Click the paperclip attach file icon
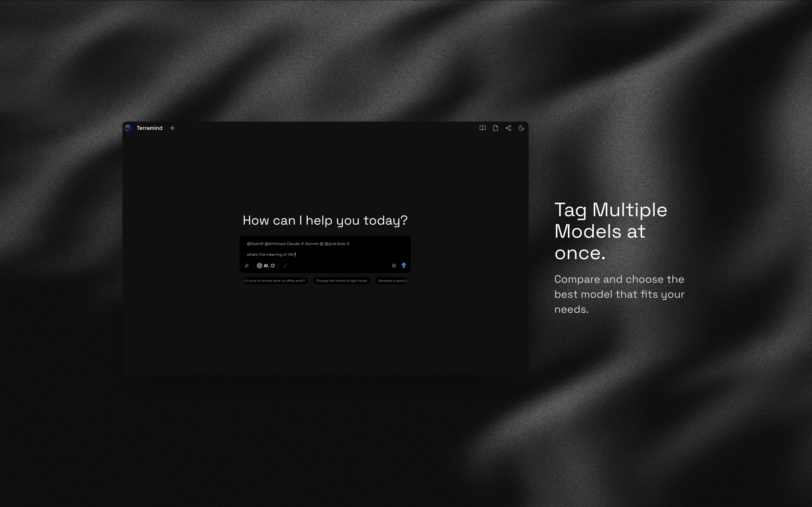812x507 pixels. [x=247, y=266]
